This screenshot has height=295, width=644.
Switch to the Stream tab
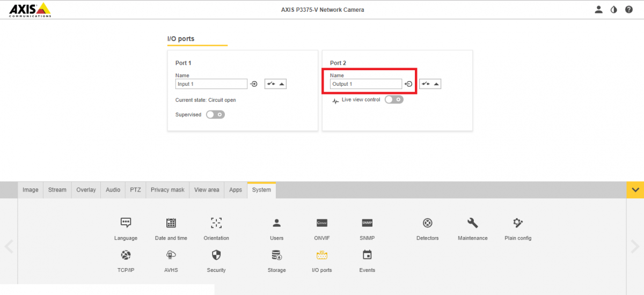(x=57, y=190)
